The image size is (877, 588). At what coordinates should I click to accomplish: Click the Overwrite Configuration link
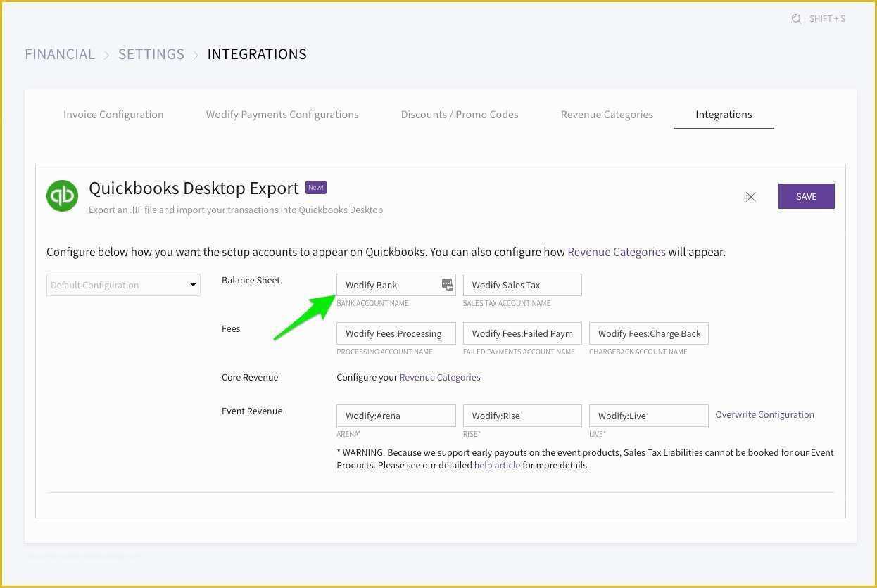[x=764, y=414]
